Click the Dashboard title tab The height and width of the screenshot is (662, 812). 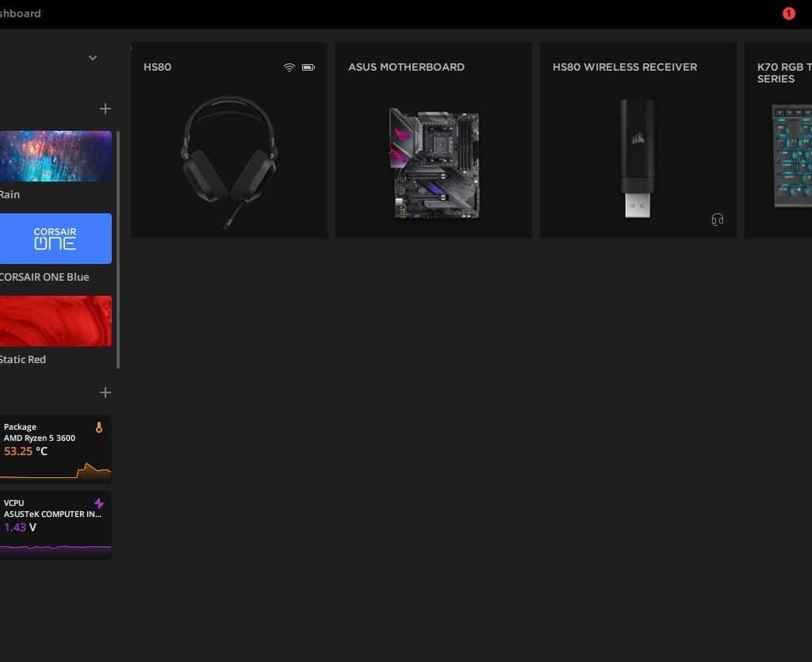click(21, 13)
